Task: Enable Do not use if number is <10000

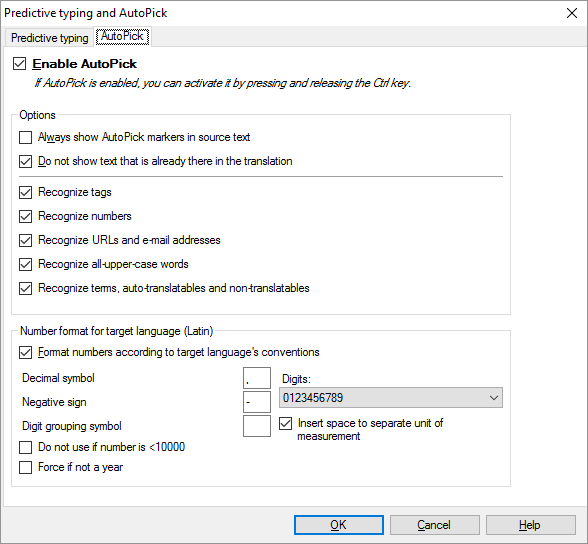Action: [26, 448]
